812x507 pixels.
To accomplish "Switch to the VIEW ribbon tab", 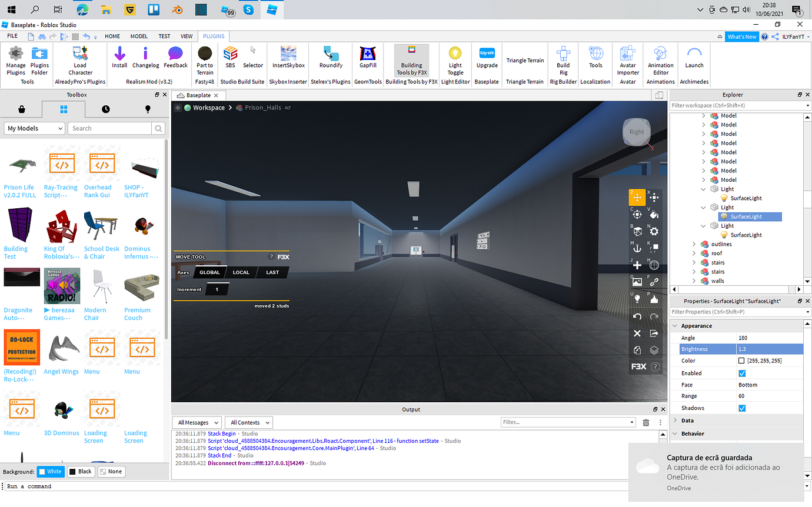I will point(187,36).
